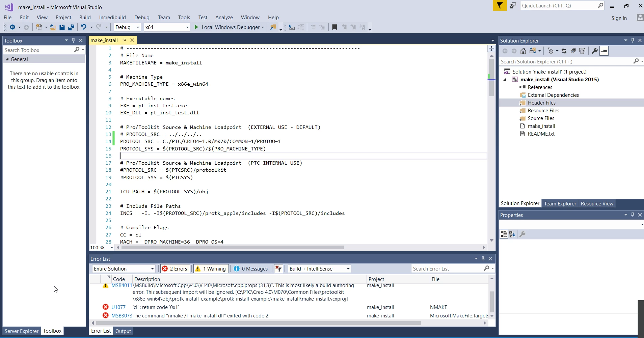
Task: Click the editor horizontal scrollbar thumb
Action: (233, 248)
